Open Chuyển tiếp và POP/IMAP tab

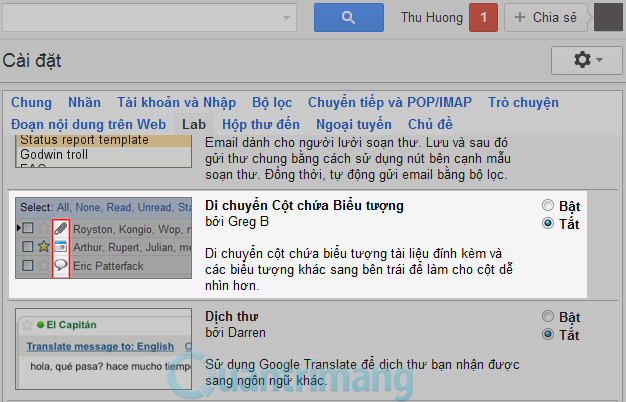(390, 102)
